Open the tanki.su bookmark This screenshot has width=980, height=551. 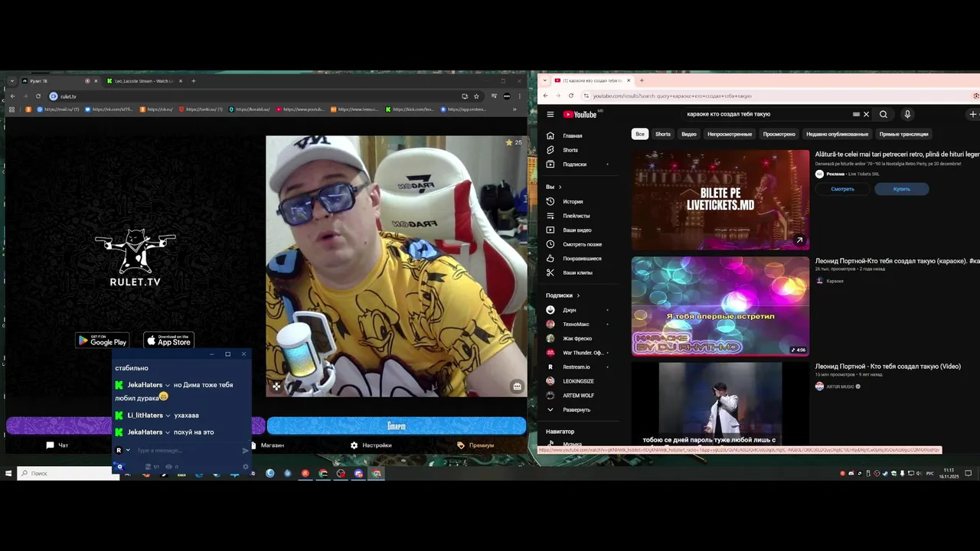coord(201,109)
